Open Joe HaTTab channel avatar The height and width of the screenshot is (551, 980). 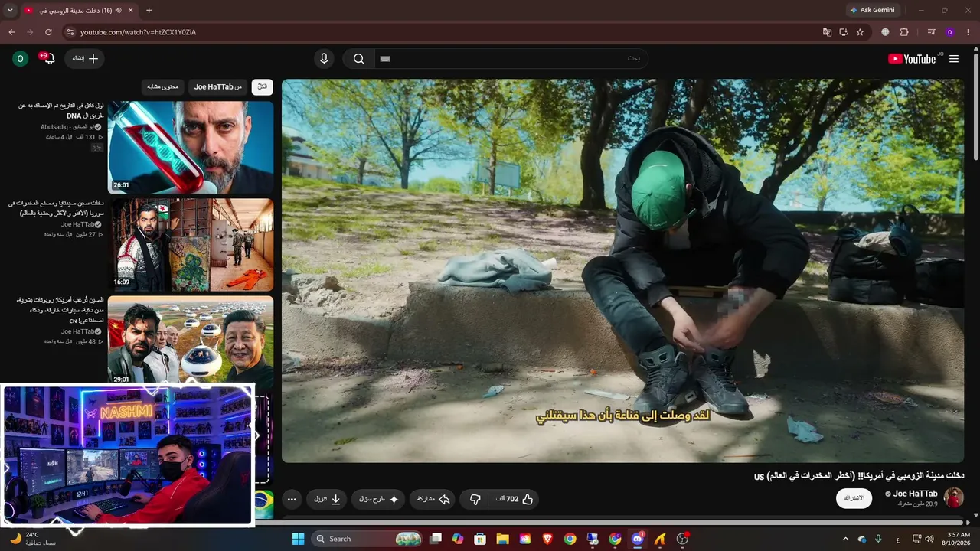click(x=954, y=498)
